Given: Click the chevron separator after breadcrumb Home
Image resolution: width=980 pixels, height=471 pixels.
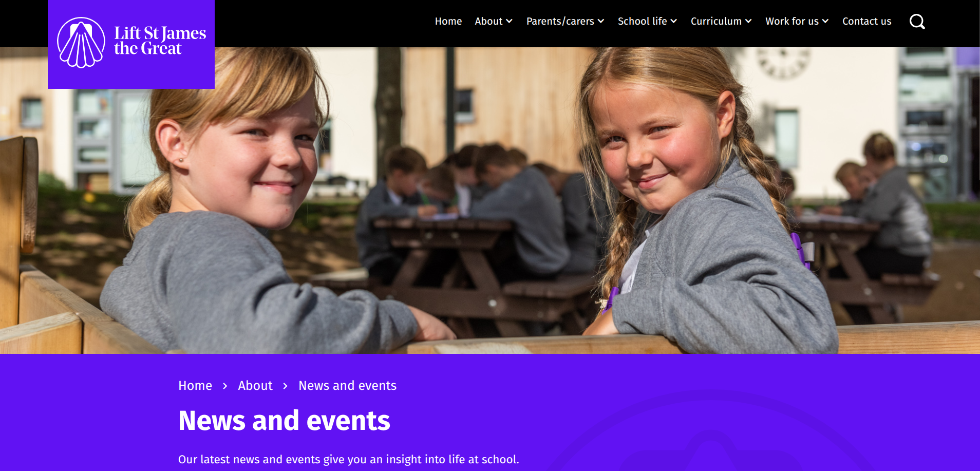Looking at the screenshot, I should tap(225, 386).
